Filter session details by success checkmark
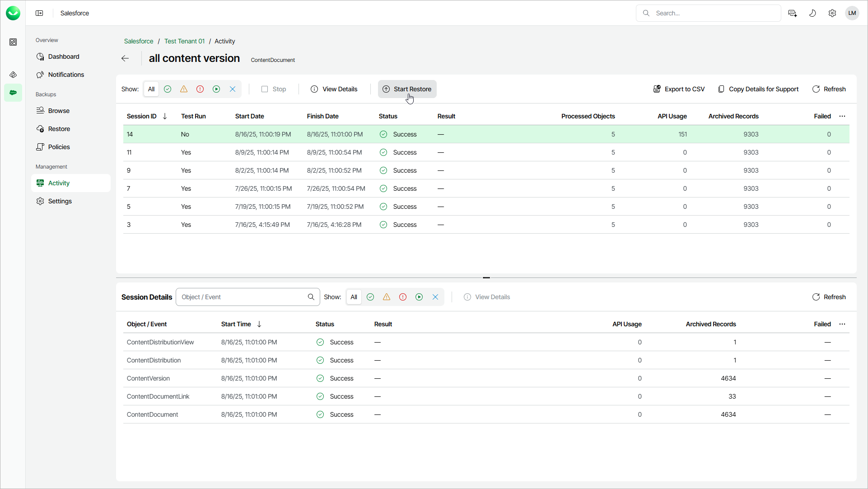This screenshot has width=868, height=489. click(370, 297)
